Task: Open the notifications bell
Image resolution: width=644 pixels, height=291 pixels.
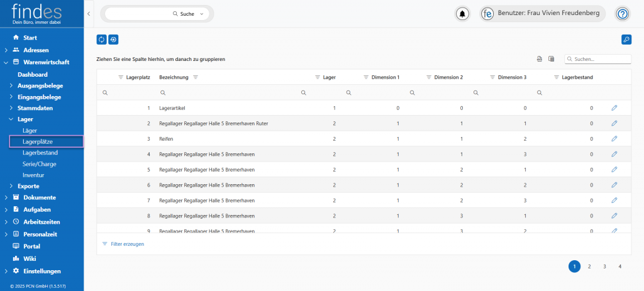Action: point(463,14)
